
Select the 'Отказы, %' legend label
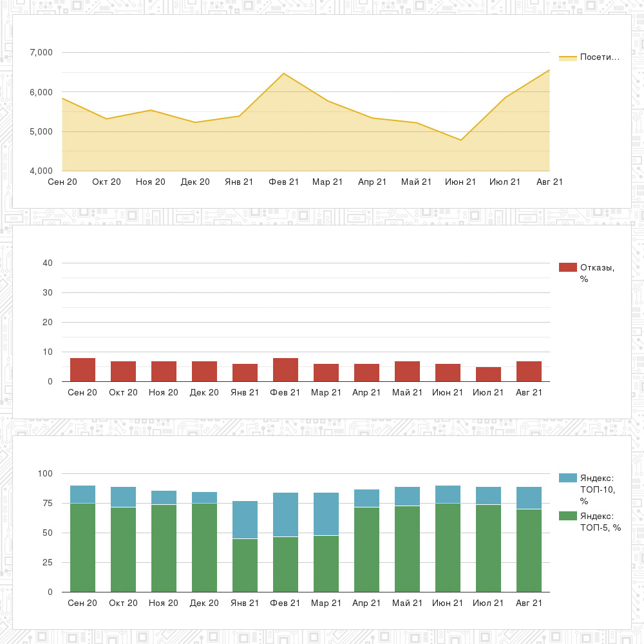[x=597, y=273]
